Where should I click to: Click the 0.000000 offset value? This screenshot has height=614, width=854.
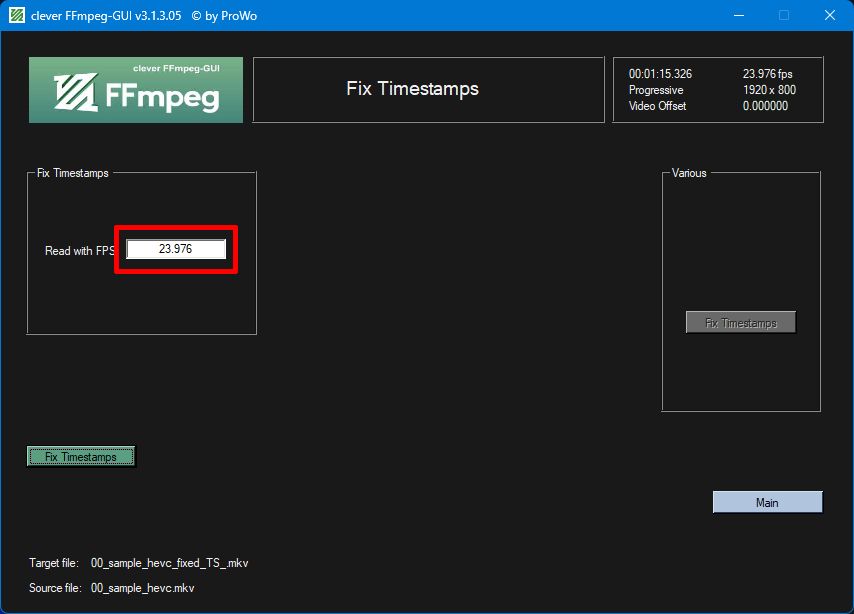(765, 106)
